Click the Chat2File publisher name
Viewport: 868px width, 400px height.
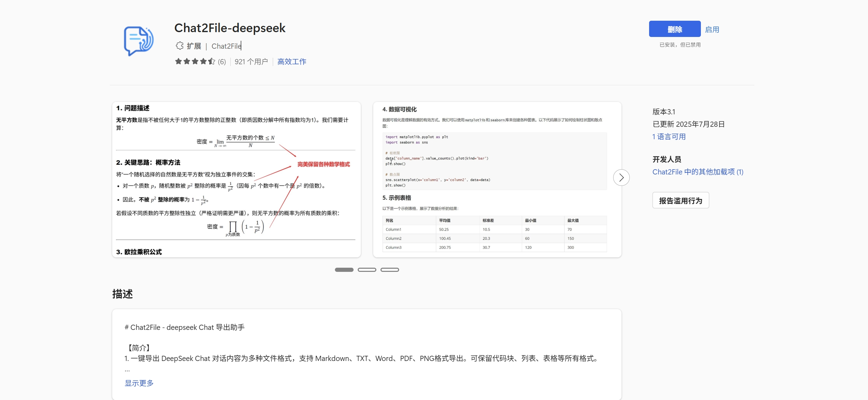226,46
